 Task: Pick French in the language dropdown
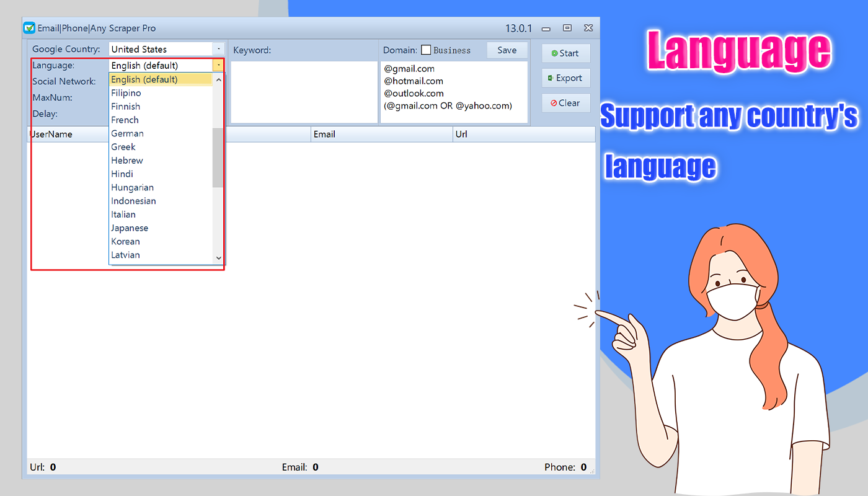pos(161,120)
